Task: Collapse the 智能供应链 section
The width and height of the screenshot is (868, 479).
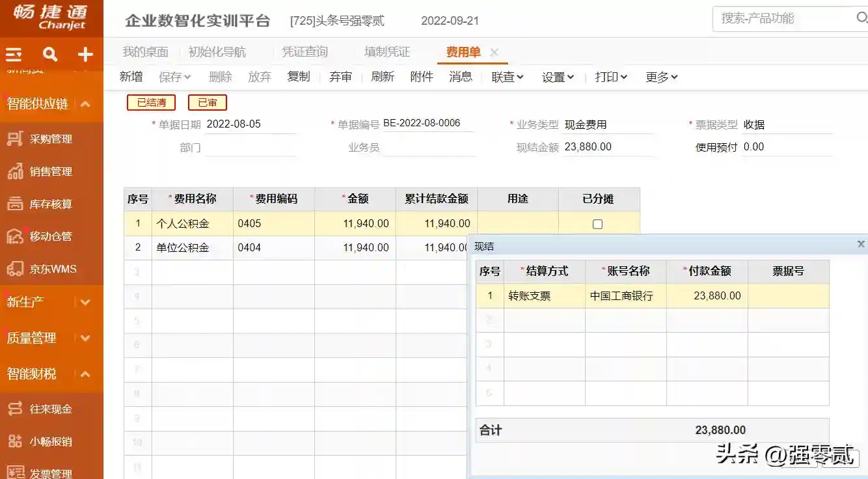Action: click(x=85, y=103)
